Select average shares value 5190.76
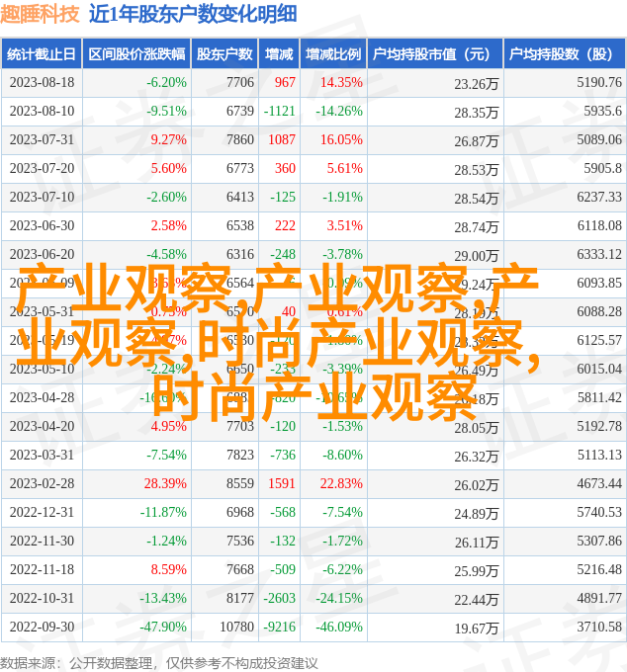This screenshot has height=672, width=627. (599, 82)
